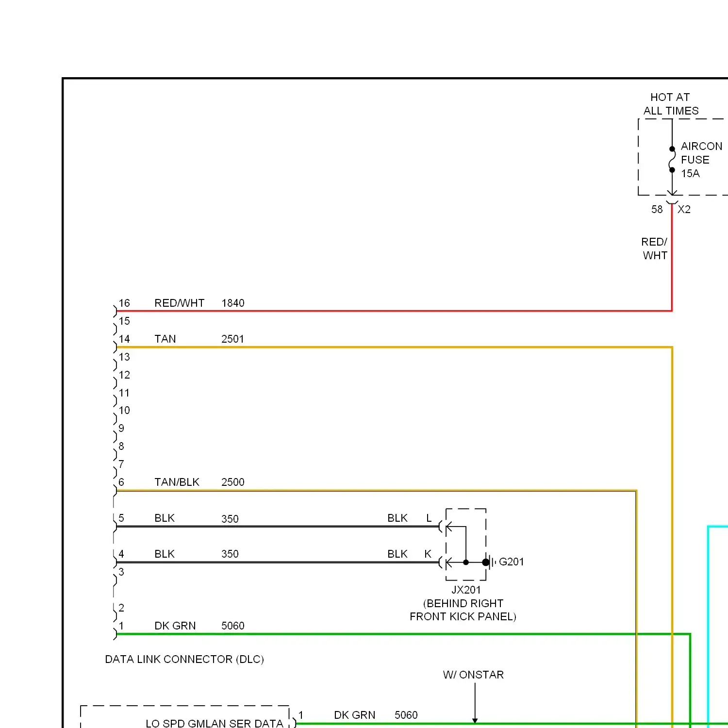Viewport: 728px width, 728px height.
Task: Click the 'JX201' junction label
Action: click(x=466, y=590)
